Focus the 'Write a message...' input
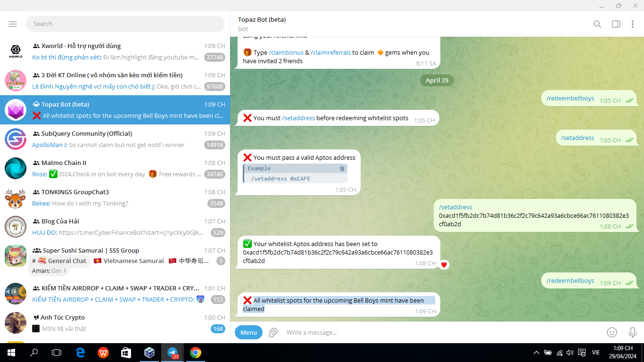644x362 pixels. (x=442, y=332)
